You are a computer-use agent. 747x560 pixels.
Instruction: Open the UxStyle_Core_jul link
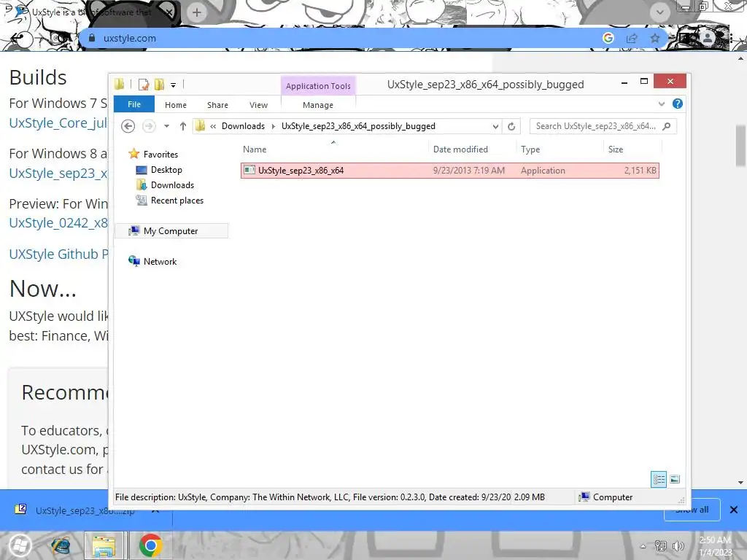[x=58, y=122]
